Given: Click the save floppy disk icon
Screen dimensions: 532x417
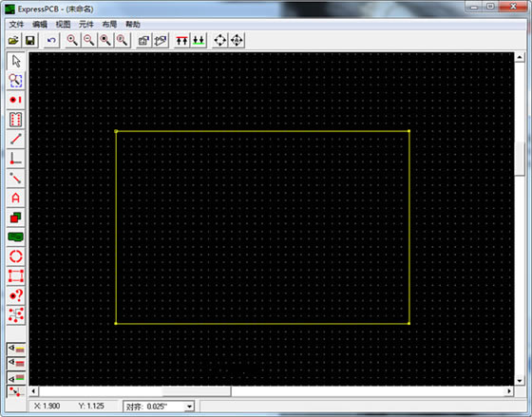Looking at the screenshot, I should click(x=29, y=41).
